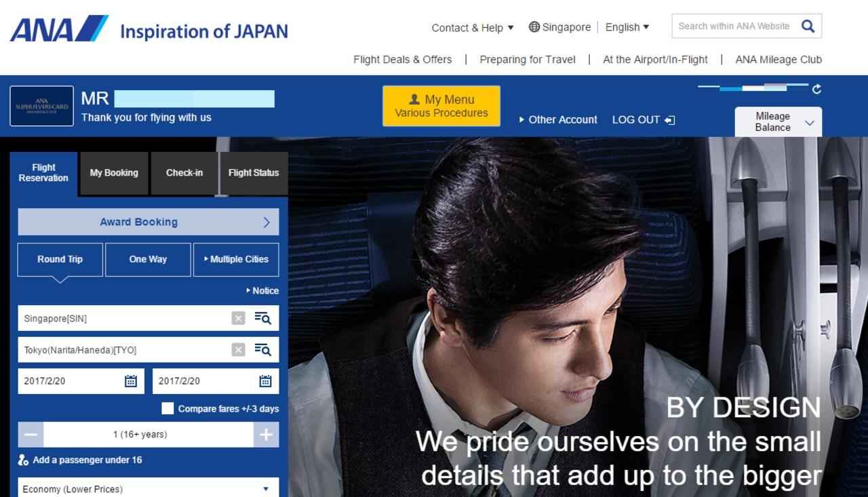Click the Search within ANA Website field
The height and width of the screenshot is (497, 868).
coord(734,26)
